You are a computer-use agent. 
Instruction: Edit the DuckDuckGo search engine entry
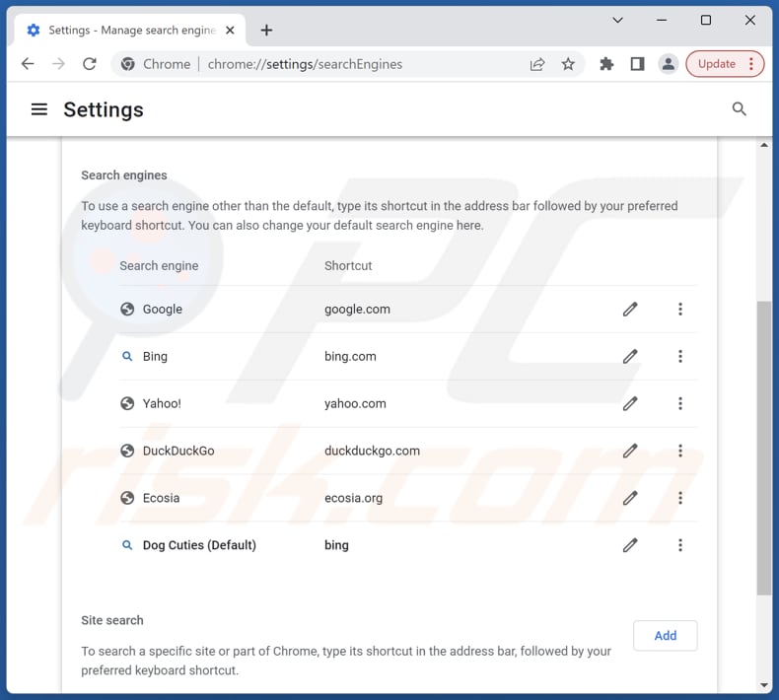(x=630, y=451)
